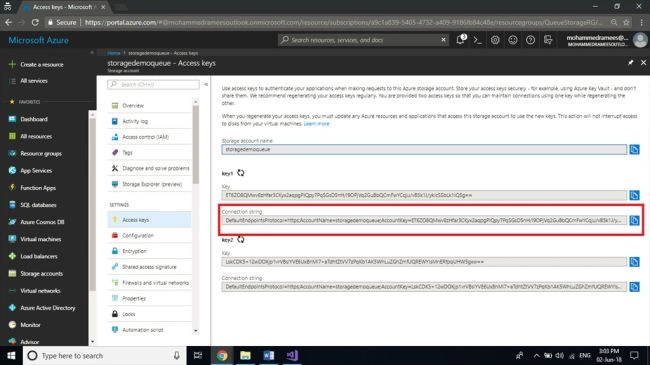650x365 pixels.
Task: Open Virtual networks in sidebar
Action: coord(40,291)
